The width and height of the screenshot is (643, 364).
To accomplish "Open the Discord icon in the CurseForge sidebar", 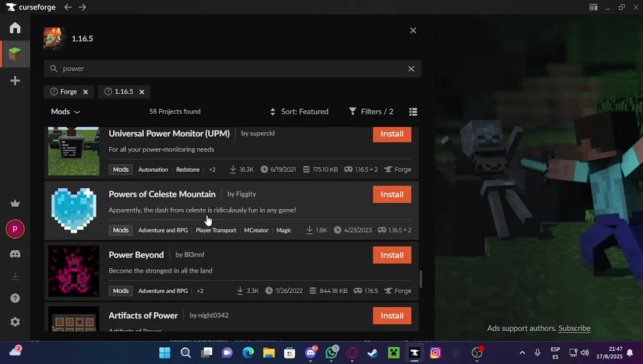I will pos(15,254).
